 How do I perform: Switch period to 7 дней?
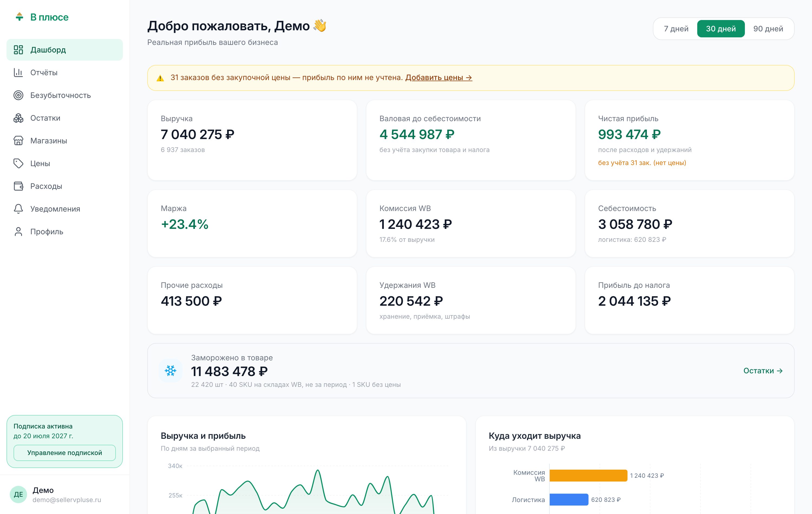coord(676,29)
